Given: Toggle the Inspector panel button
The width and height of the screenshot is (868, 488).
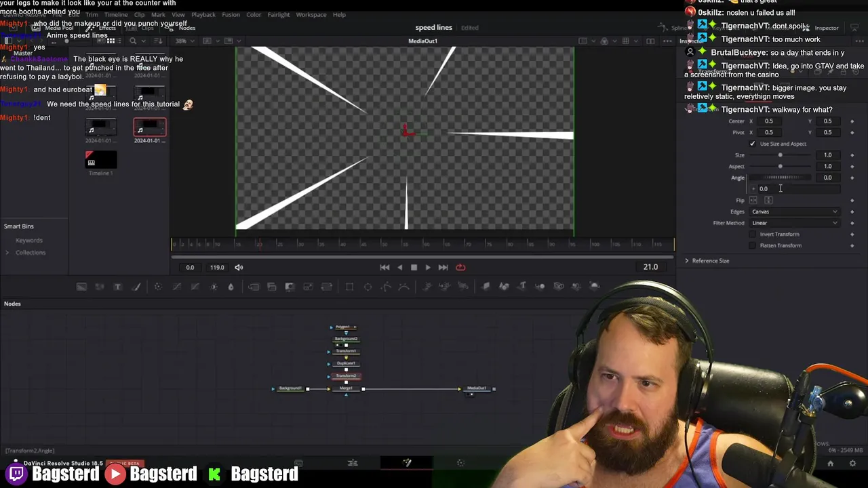Looking at the screenshot, I should click(x=822, y=28).
